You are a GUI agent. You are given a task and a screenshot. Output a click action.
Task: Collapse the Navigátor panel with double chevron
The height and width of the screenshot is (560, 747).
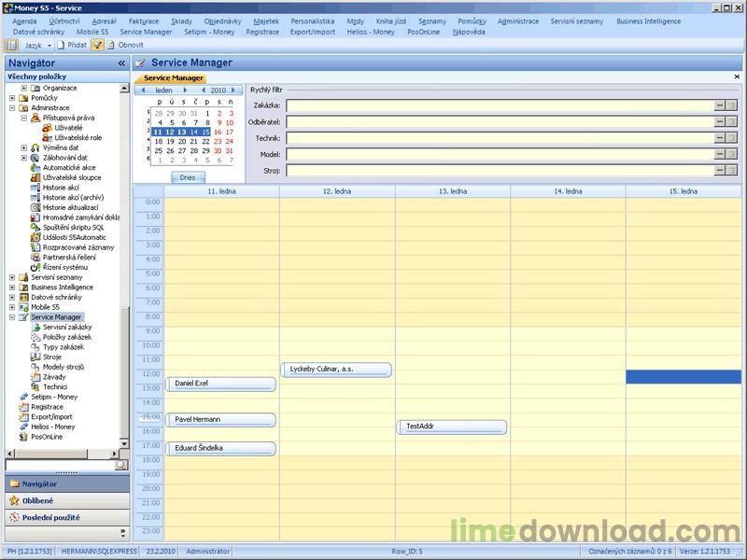tap(121, 63)
